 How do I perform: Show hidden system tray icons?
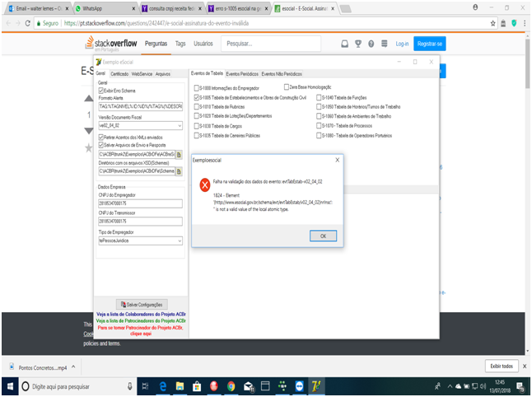click(450, 386)
